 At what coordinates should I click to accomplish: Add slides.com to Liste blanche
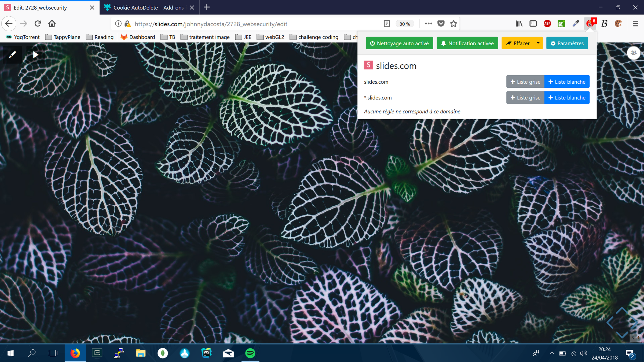[x=567, y=82]
